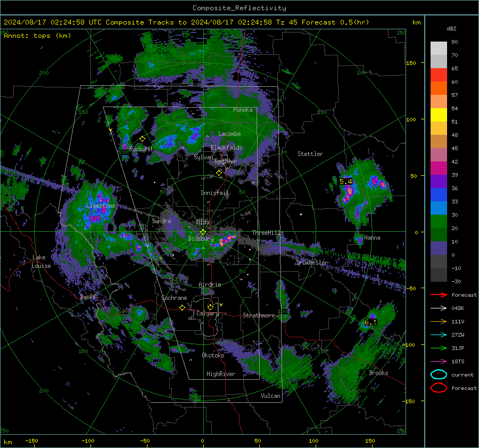Screen dimensions: 479x448
Task: Click the Cochrane city label
Action: pos(174,298)
